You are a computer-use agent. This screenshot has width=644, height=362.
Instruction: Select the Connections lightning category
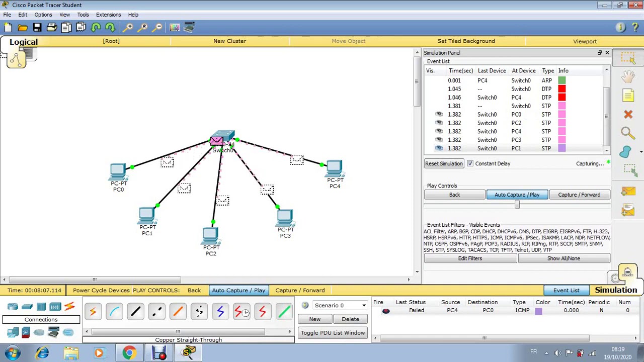[69, 307]
